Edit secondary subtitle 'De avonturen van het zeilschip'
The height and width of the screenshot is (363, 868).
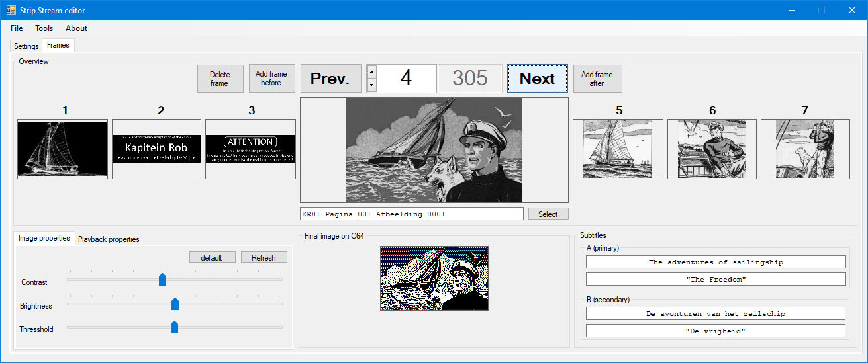(716, 314)
